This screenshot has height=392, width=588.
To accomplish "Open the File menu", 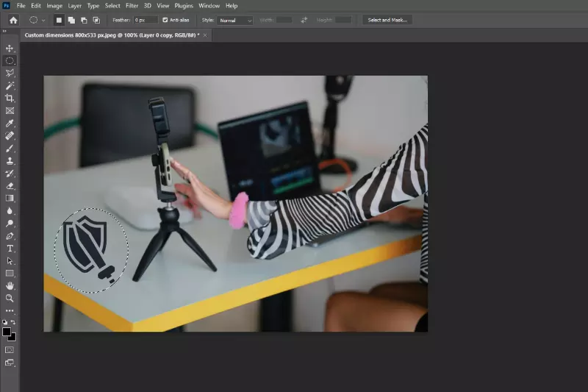I will [21, 6].
